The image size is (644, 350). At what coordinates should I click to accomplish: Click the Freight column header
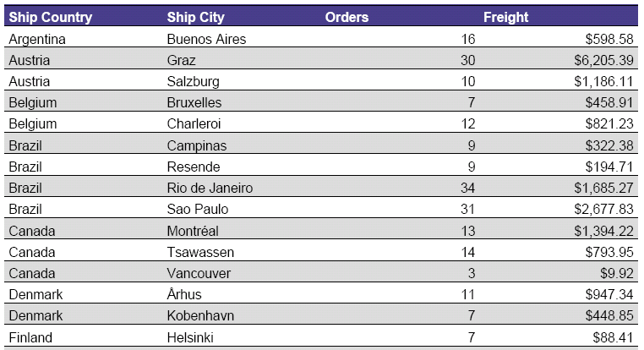505,17
